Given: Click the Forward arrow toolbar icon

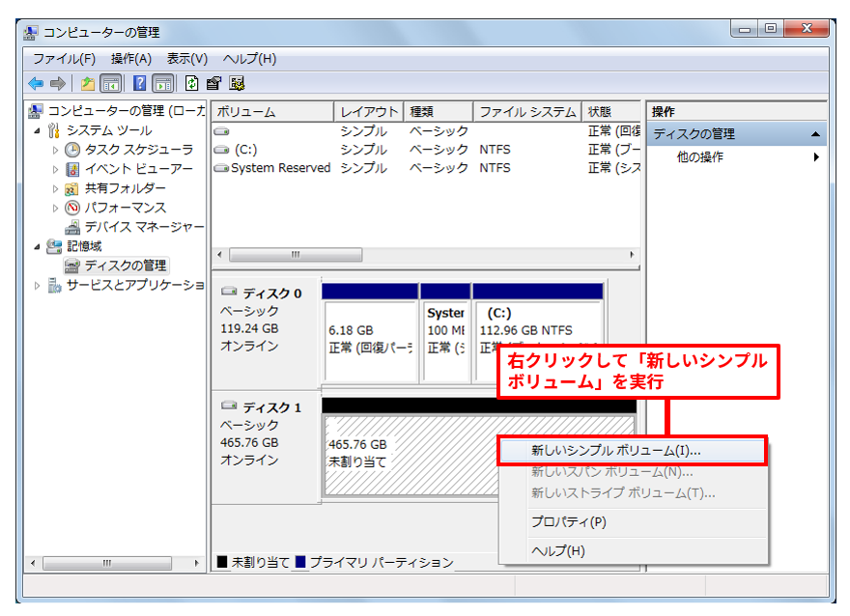Looking at the screenshot, I should click(57, 83).
